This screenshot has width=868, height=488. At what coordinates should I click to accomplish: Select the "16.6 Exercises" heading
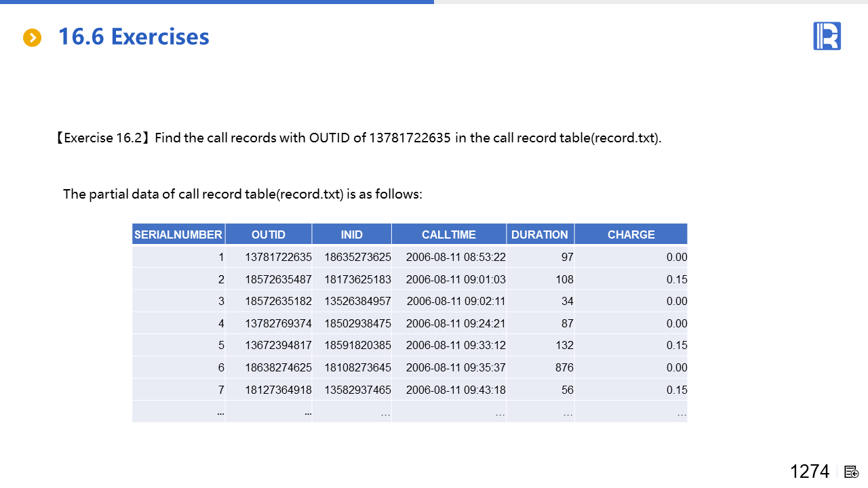click(x=134, y=37)
